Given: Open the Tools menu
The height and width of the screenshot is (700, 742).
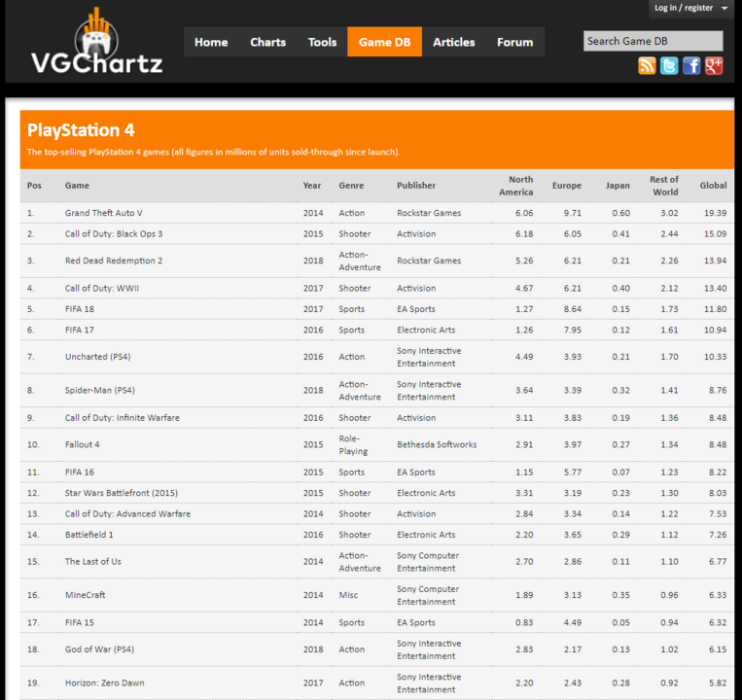Looking at the screenshot, I should click(x=322, y=42).
